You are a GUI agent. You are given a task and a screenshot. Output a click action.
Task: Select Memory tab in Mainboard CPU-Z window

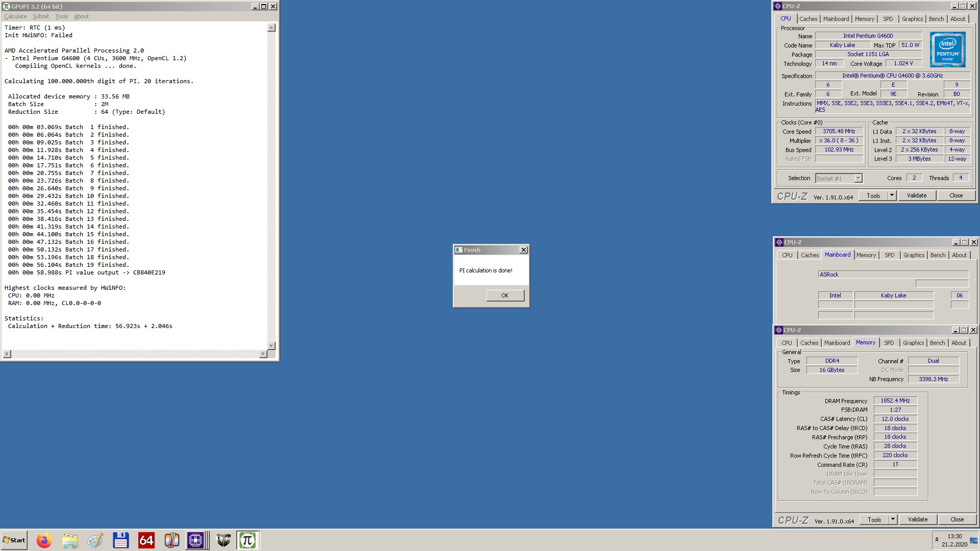(x=866, y=255)
